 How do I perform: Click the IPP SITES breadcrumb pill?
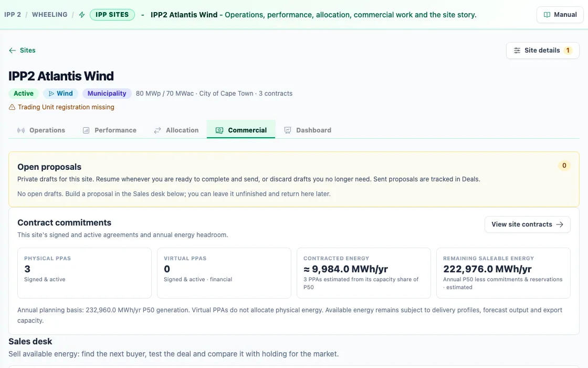coord(112,15)
